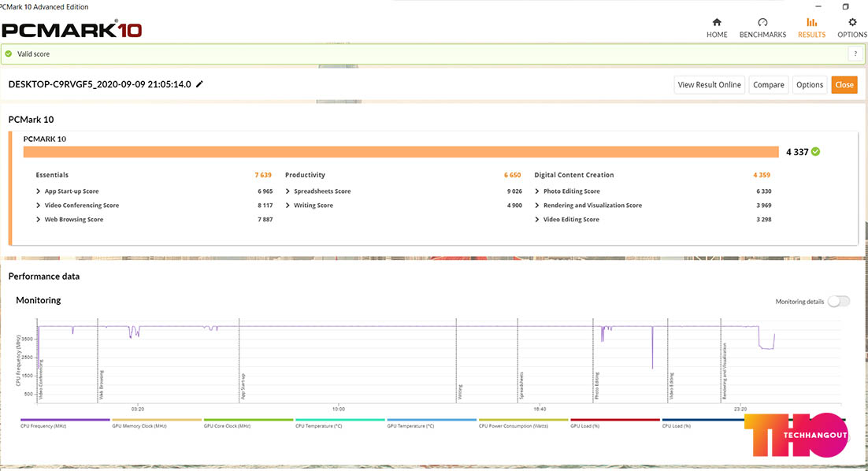Click the Productivity heading

click(305, 175)
